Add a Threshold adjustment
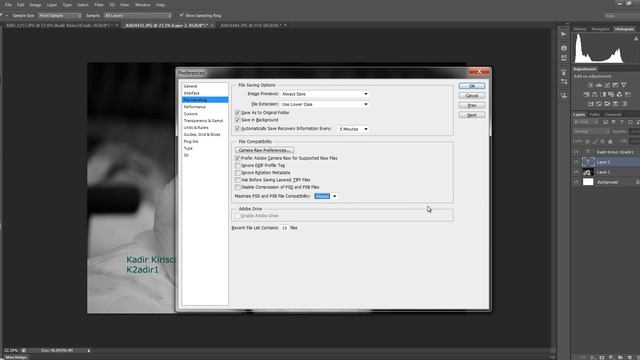The width and height of the screenshot is (640, 360). coord(607,104)
